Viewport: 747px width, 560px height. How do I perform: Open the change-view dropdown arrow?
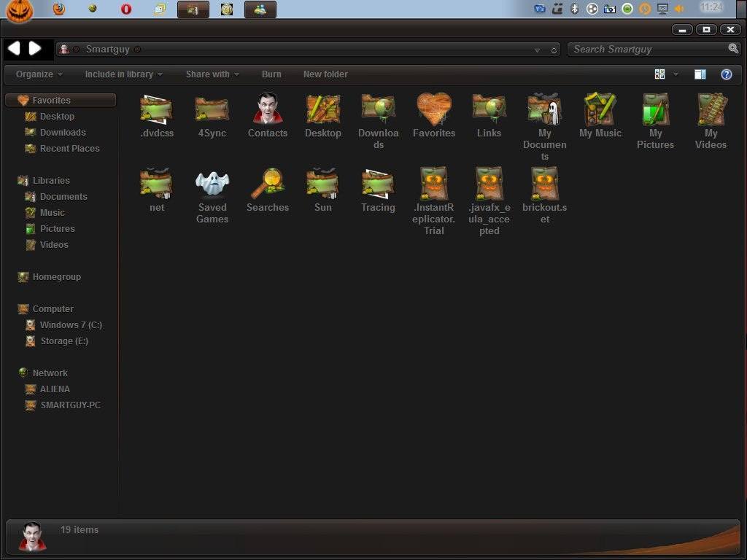(675, 74)
